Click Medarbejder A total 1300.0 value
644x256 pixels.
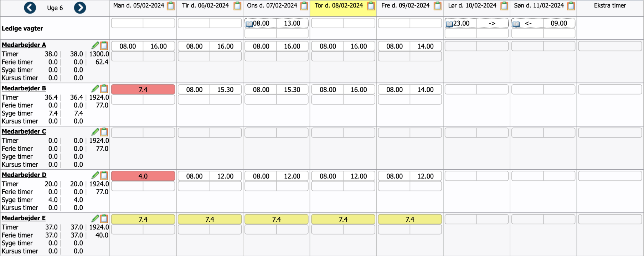point(99,54)
